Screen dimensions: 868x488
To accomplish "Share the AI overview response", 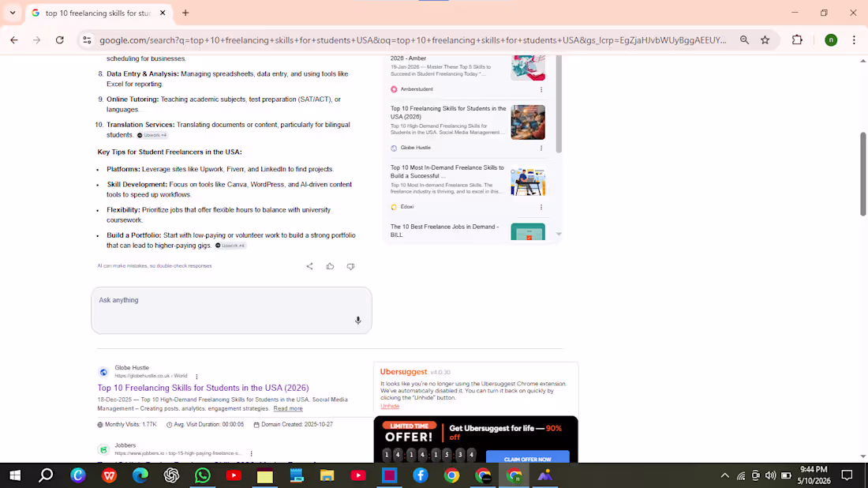I will (309, 266).
